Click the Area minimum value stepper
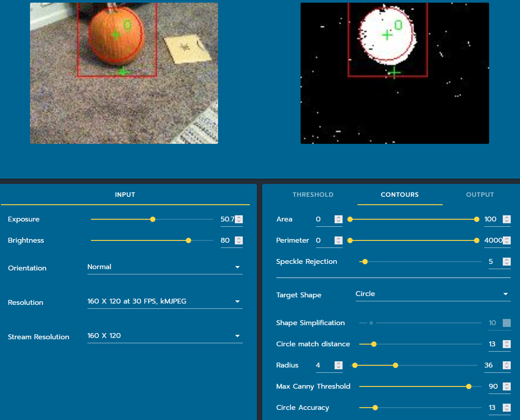The height and width of the screenshot is (420, 520). click(x=339, y=219)
